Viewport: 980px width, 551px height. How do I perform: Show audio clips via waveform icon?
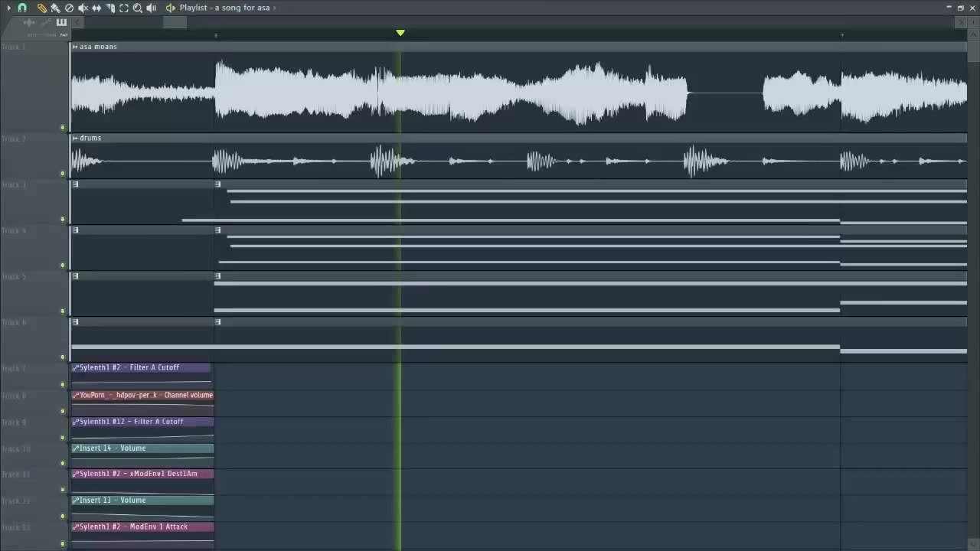coord(29,22)
